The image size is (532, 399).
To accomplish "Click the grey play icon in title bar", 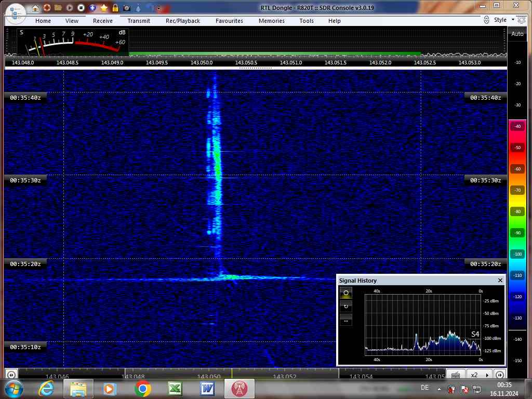I will 70,7.
